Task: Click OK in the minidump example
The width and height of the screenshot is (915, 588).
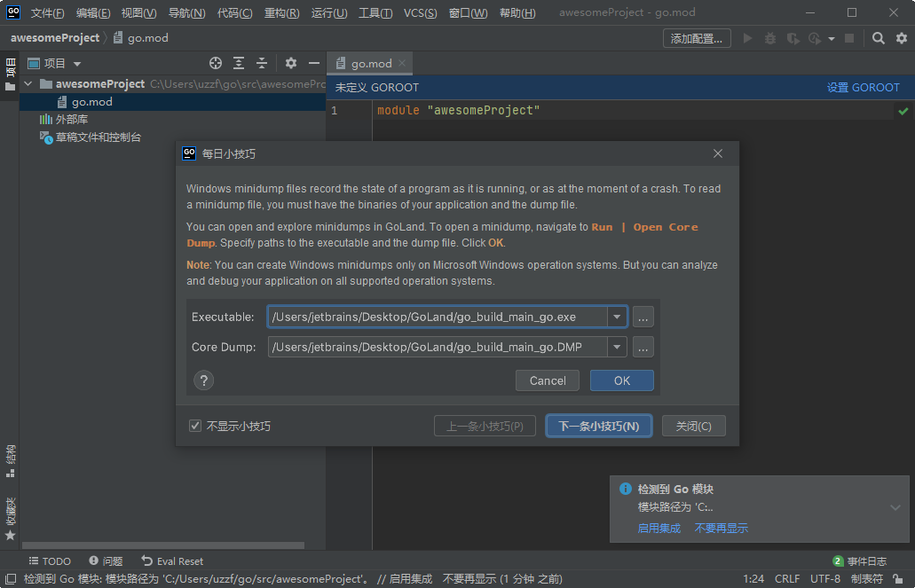Action: pos(622,380)
